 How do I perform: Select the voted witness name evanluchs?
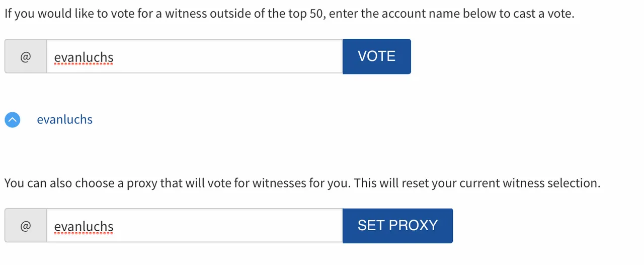point(65,120)
